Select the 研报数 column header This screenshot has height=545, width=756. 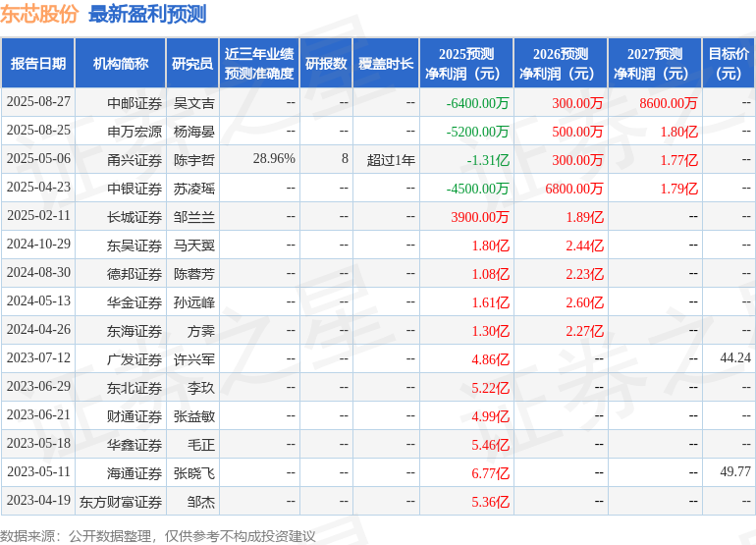click(326, 63)
